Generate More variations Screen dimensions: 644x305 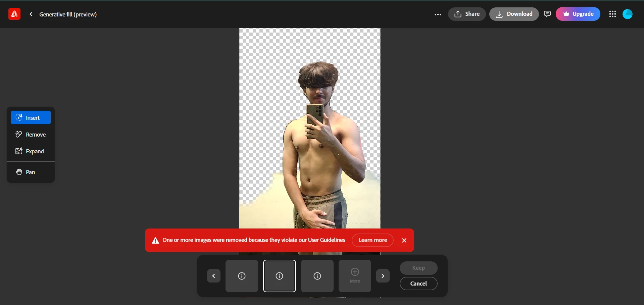pos(355,276)
